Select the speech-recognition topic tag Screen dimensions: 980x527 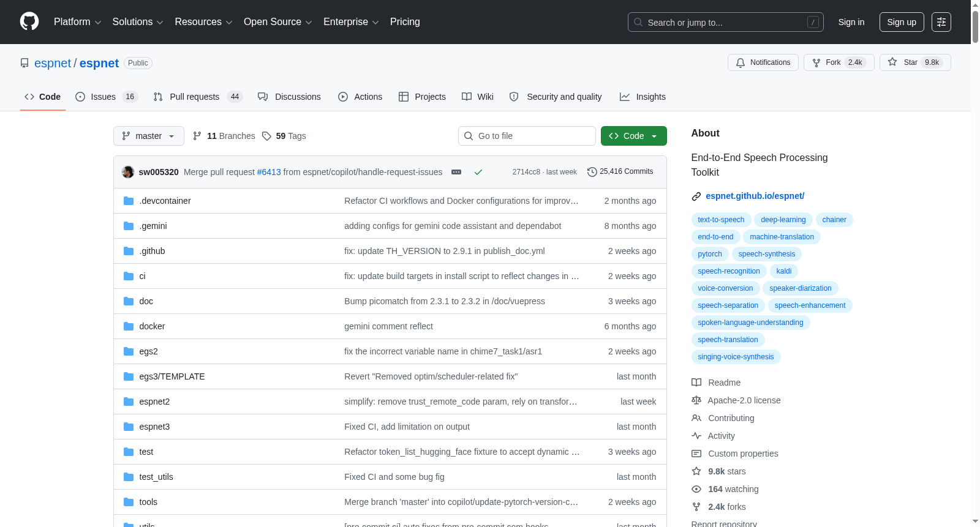[x=729, y=271]
